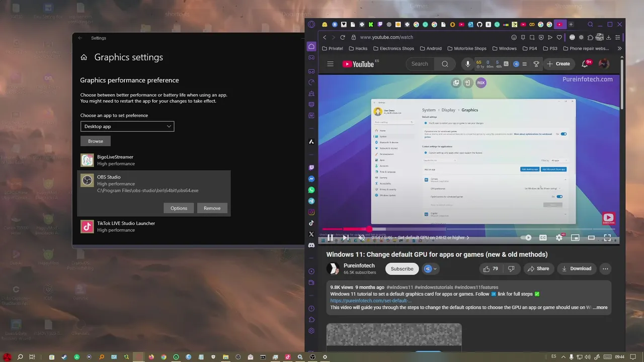Click Options for OBS Studio

179,208
